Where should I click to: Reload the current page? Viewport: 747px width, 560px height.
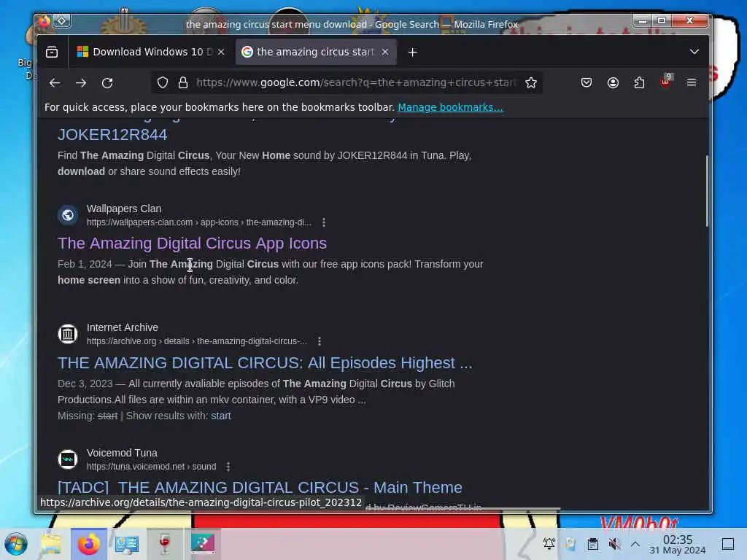tap(107, 83)
